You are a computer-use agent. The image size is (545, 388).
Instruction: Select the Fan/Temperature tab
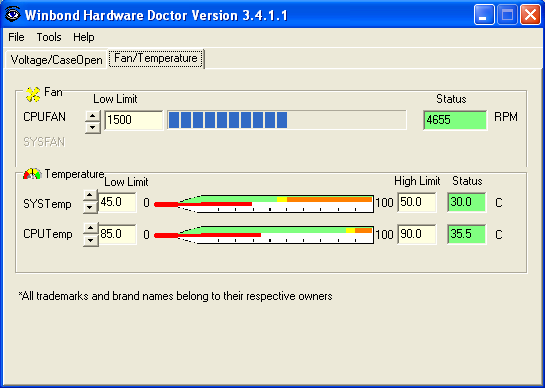click(156, 58)
